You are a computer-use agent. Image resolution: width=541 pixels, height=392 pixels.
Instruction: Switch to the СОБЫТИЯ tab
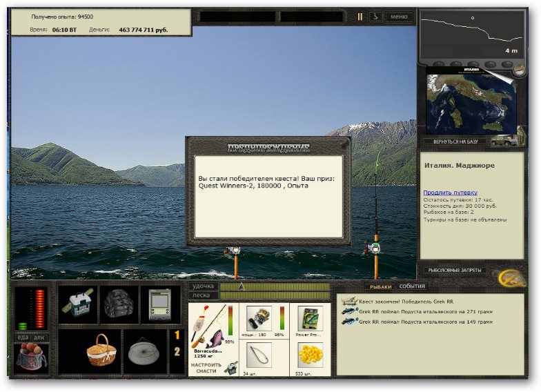(412, 286)
